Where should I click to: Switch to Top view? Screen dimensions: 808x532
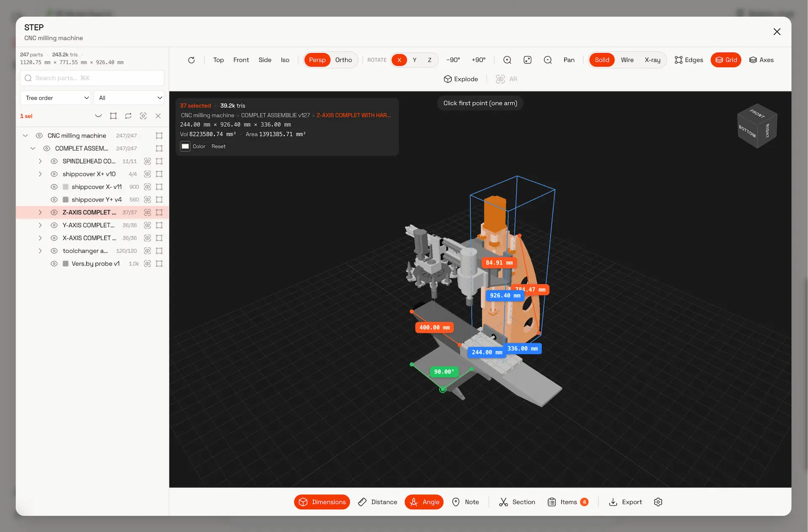coord(218,60)
